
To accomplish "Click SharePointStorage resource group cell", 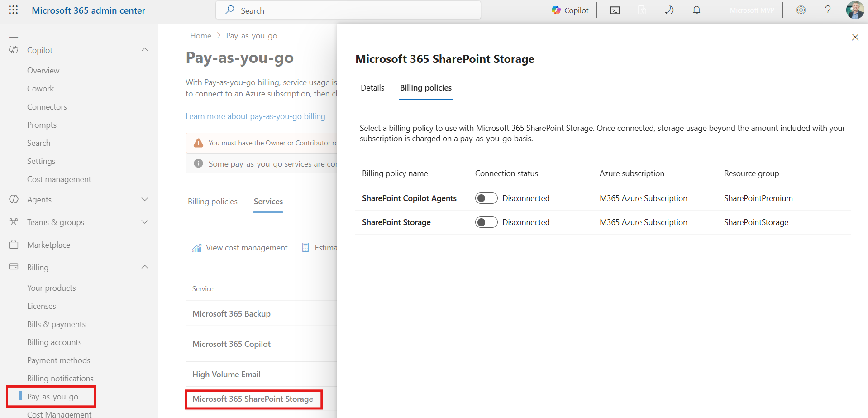I will (x=756, y=222).
